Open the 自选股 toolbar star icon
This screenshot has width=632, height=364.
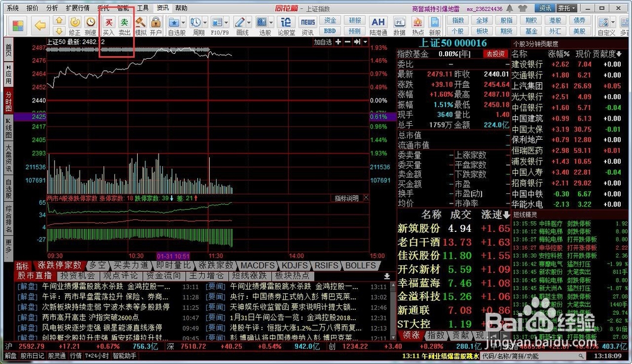point(174,23)
